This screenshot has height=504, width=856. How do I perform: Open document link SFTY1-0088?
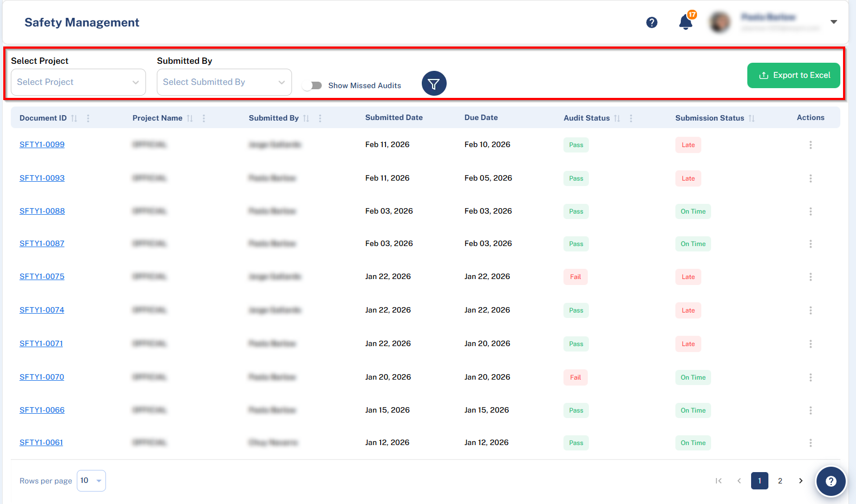(42, 211)
